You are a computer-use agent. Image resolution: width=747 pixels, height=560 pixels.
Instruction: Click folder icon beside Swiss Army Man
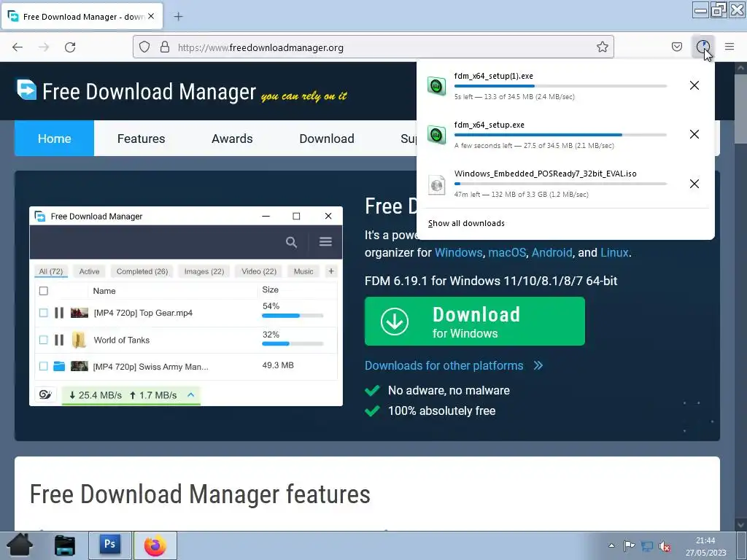coord(59,366)
